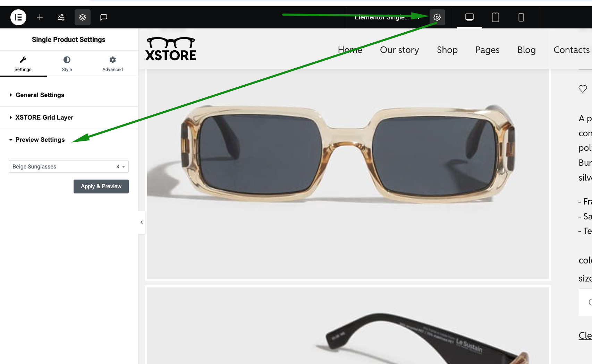Clear the Beige Sunglasses selection
Screen dimensions: 592x364
[118, 167]
